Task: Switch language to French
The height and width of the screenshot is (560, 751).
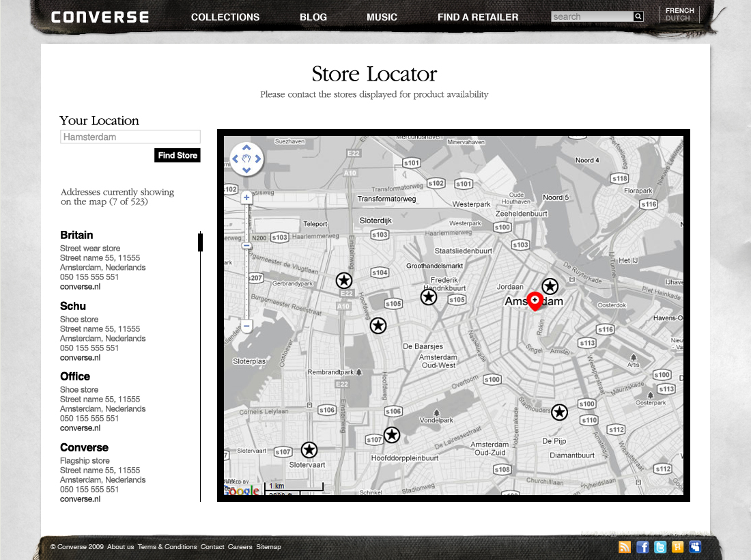Action: coord(679,10)
